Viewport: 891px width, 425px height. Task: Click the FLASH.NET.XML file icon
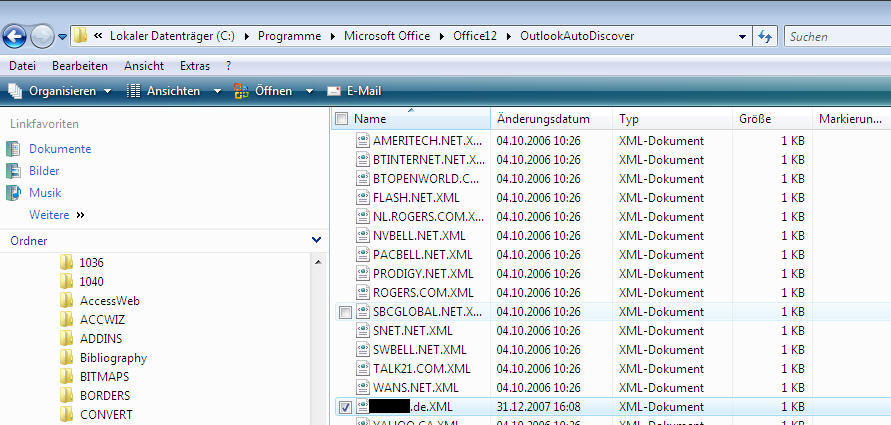click(363, 198)
